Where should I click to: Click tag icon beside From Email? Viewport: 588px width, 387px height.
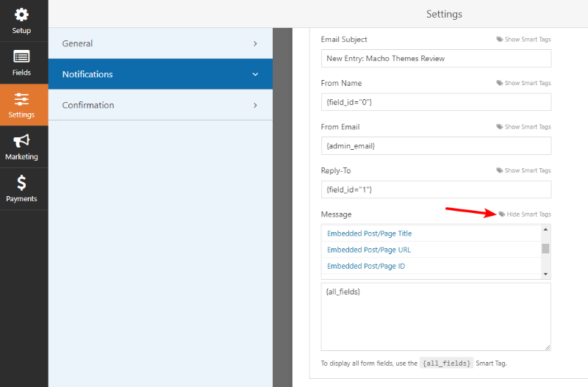click(x=500, y=127)
